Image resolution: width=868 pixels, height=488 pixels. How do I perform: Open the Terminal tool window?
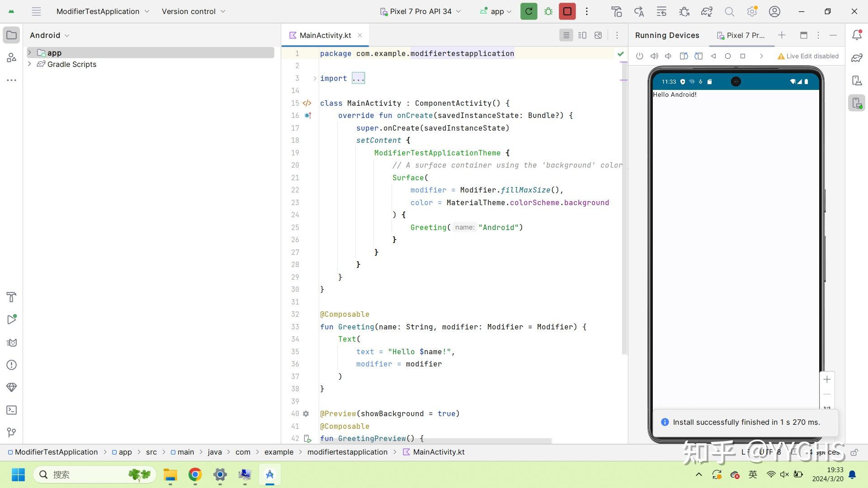pyautogui.click(x=11, y=410)
